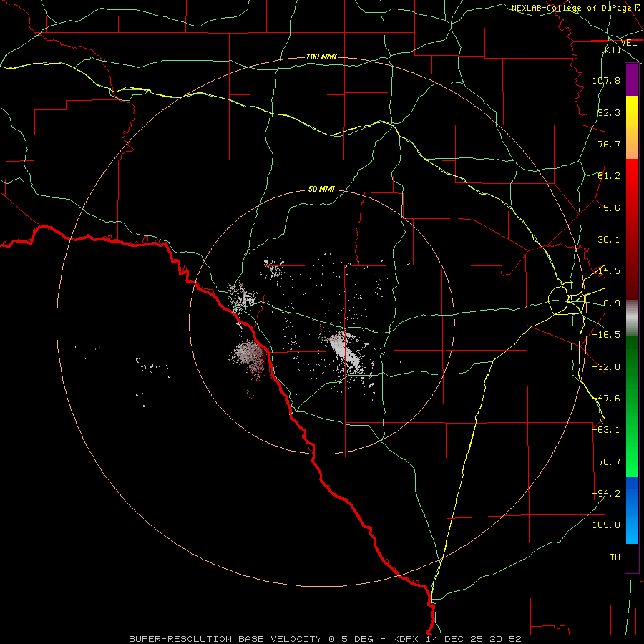
Task: Select the 30.1 legend value
Action: (x=609, y=240)
